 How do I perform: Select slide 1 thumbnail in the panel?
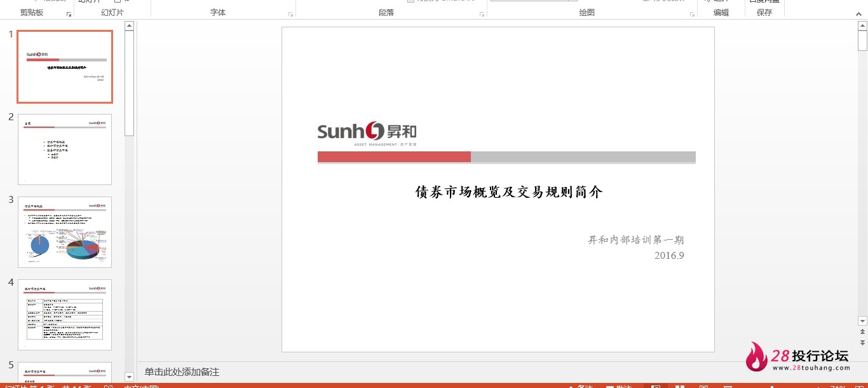pos(65,67)
